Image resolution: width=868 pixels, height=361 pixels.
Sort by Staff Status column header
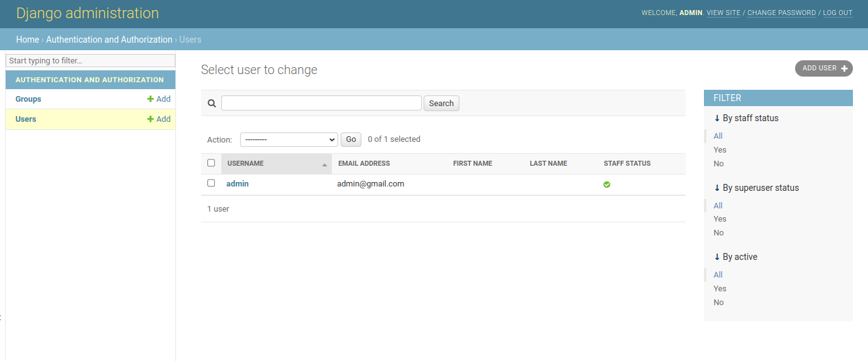point(627,163)
